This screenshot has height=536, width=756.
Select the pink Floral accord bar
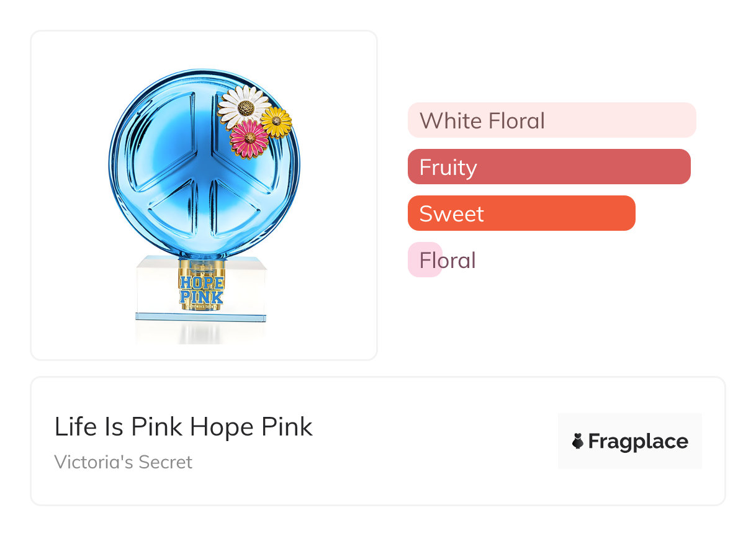coord(425,260)
